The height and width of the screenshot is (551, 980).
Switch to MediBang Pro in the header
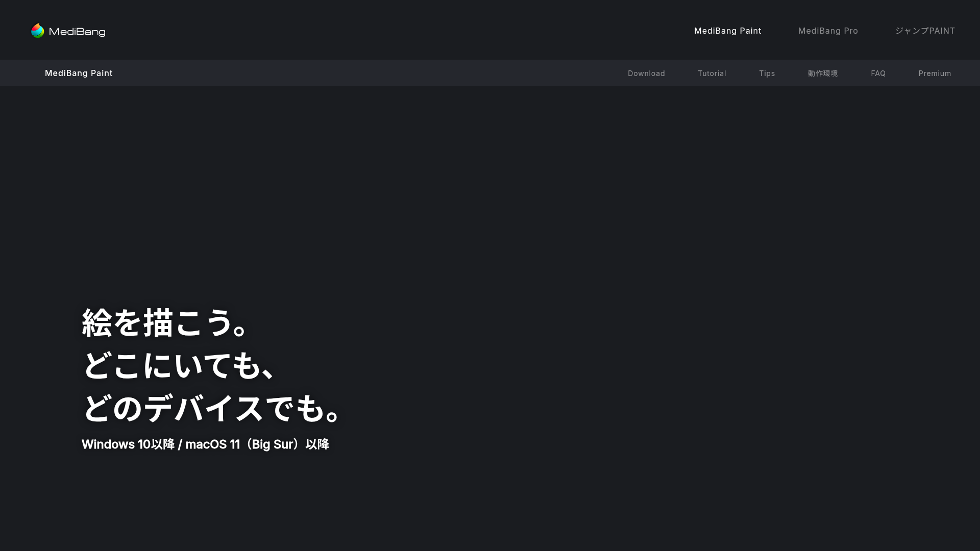click(828, 31)
